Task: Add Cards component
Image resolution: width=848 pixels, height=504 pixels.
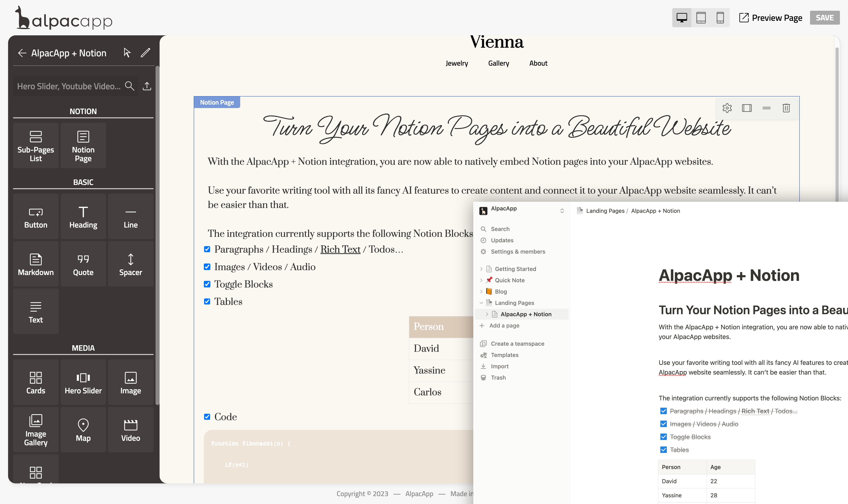Action: pyautogui.click(x=36, y=382)
